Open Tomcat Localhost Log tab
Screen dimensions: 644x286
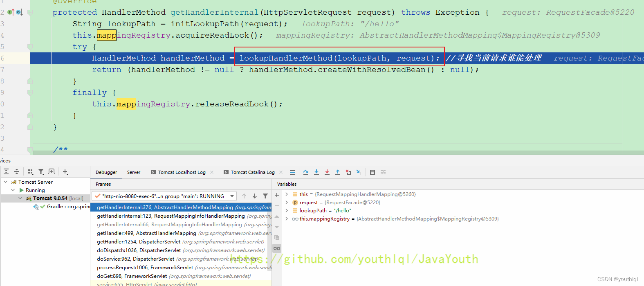coord(178,172)
